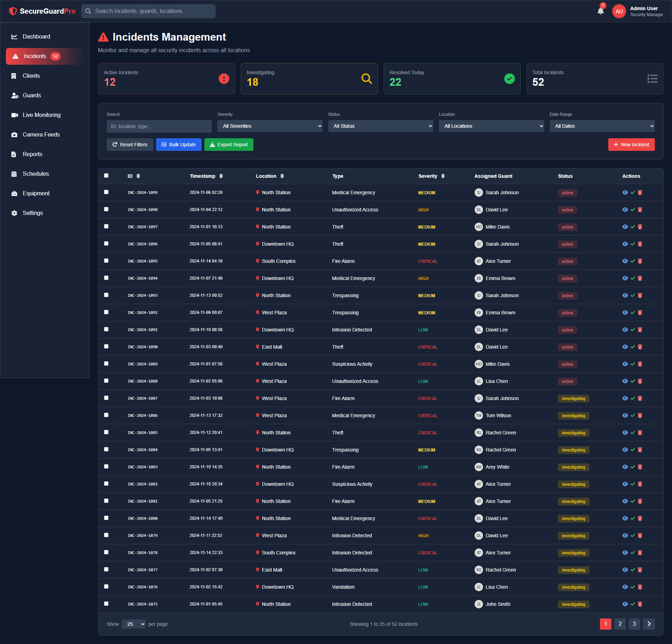The width and height of the screenshot is (672, 644).
Task: Mark incident INC-2024-1098 resolved with checkmark icon
Action: coord(633,210)
